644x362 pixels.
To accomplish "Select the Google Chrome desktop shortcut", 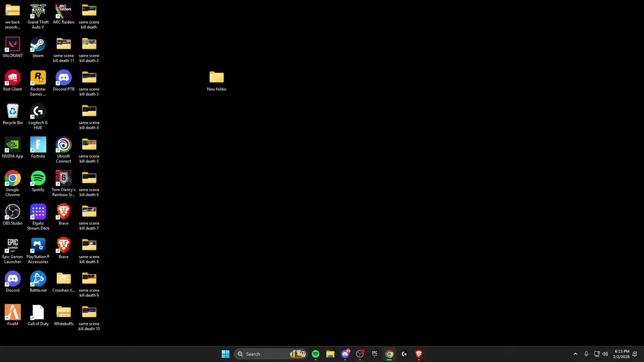I will 13,184.
